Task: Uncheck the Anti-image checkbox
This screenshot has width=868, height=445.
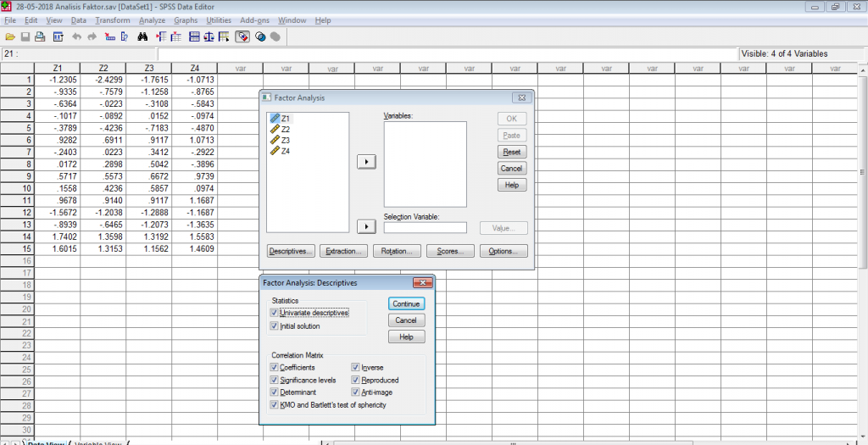Action: click(x=356, y=392)
